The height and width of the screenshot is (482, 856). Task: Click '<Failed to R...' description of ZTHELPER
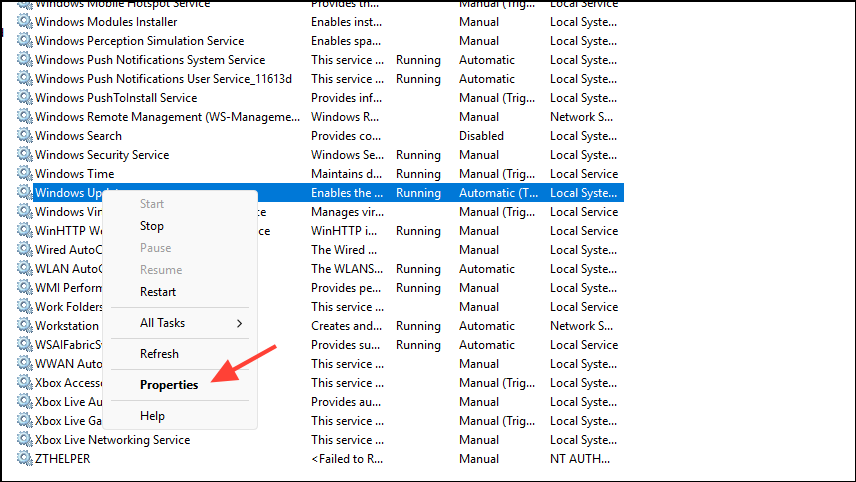347,459
